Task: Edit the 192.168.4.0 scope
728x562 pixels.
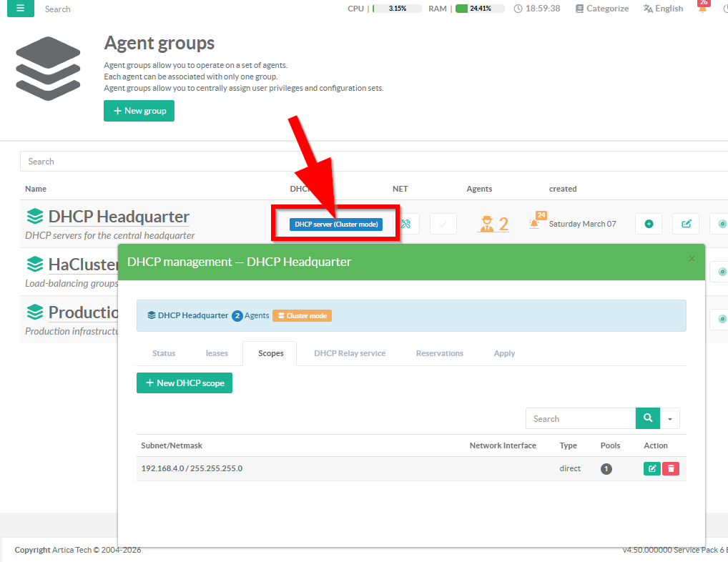Action: coord(651,469)
